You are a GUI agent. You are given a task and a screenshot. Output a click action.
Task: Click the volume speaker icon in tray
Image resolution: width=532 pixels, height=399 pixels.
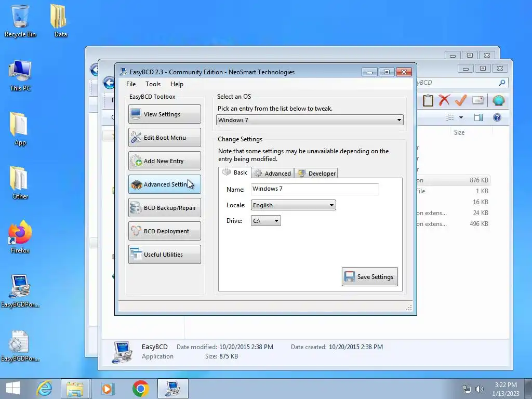(x=480, y=389)
